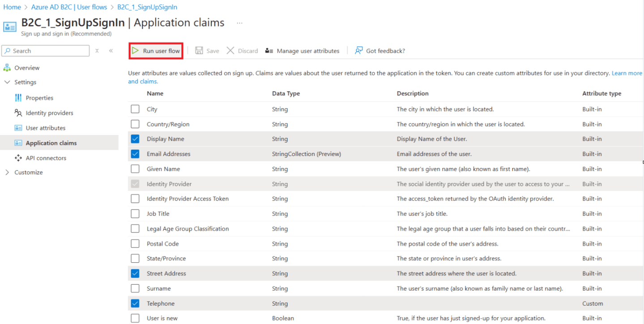
Task: Uncheck the Email Addresses claim
Action: click(135, 154)
